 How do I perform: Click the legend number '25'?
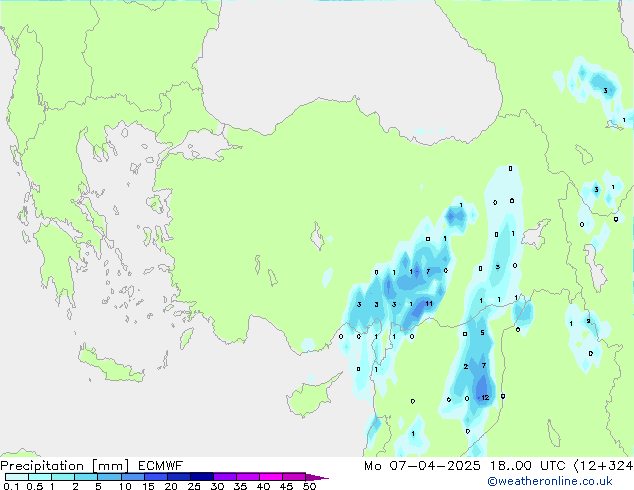194,486
